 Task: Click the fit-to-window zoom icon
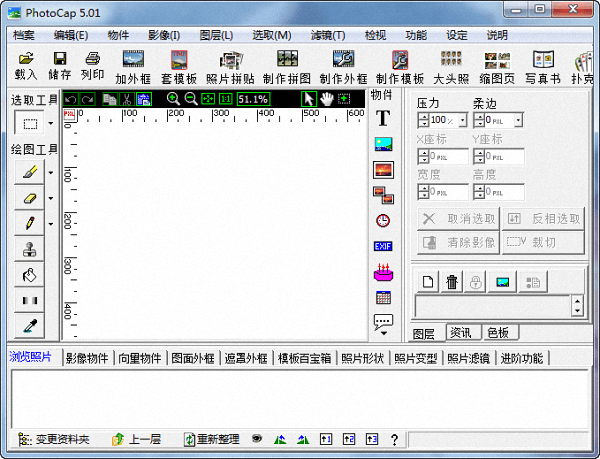(x=208, y=99)
